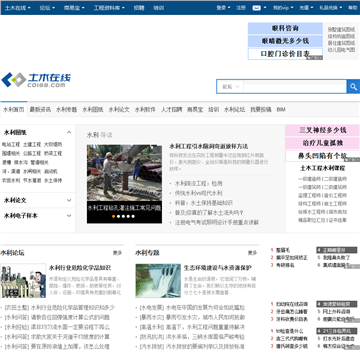The image size is (360, 360).
Task: Open the dam spillway thumbnail image
Action: click(158, 281)
